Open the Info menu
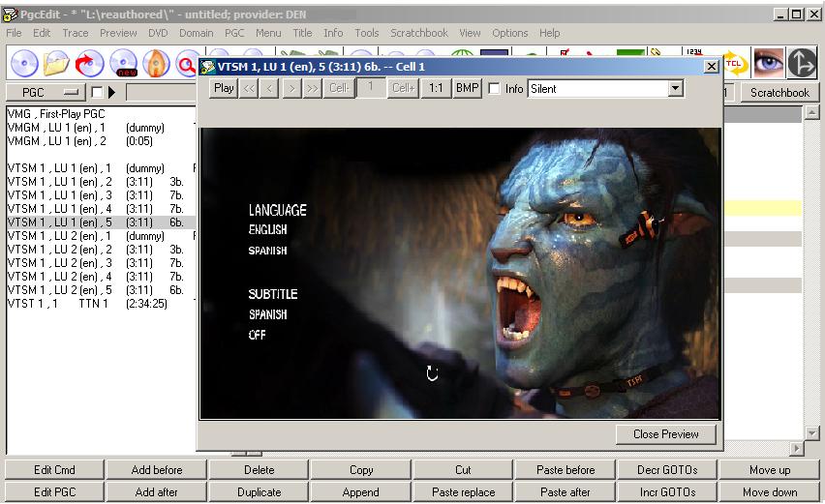 click(333, 33)
